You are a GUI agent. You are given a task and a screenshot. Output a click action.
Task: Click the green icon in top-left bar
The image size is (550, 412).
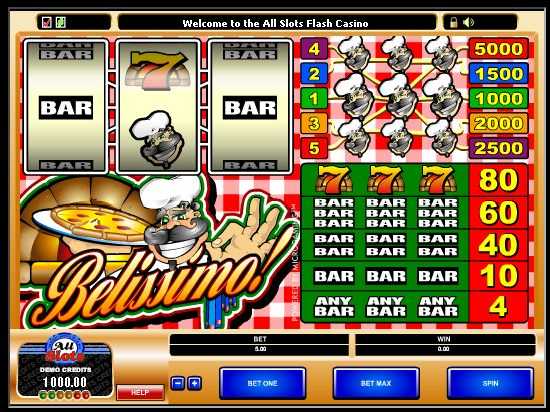click(61, 22)
